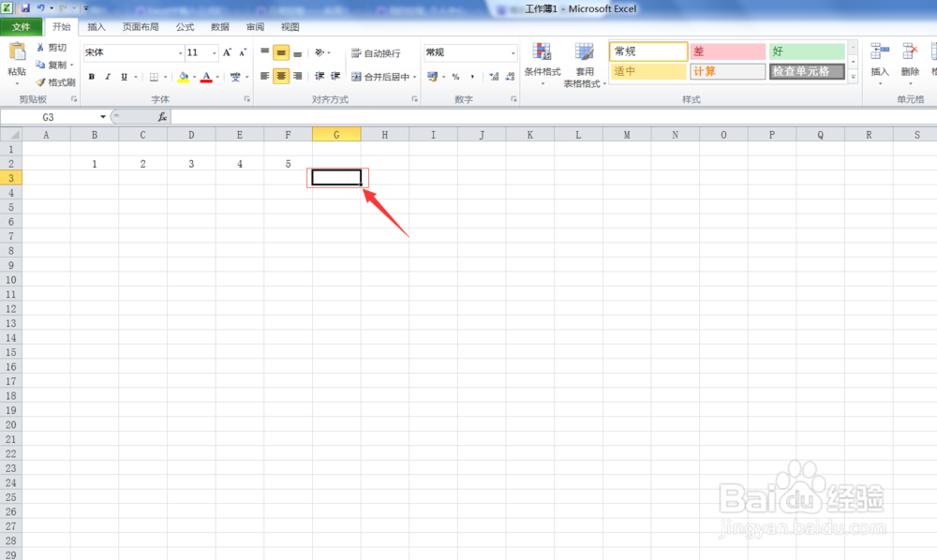The height and width of the screenshot is (560, 937).
Task: Click the increase indent icon
Action: click(x=335, y=76)
